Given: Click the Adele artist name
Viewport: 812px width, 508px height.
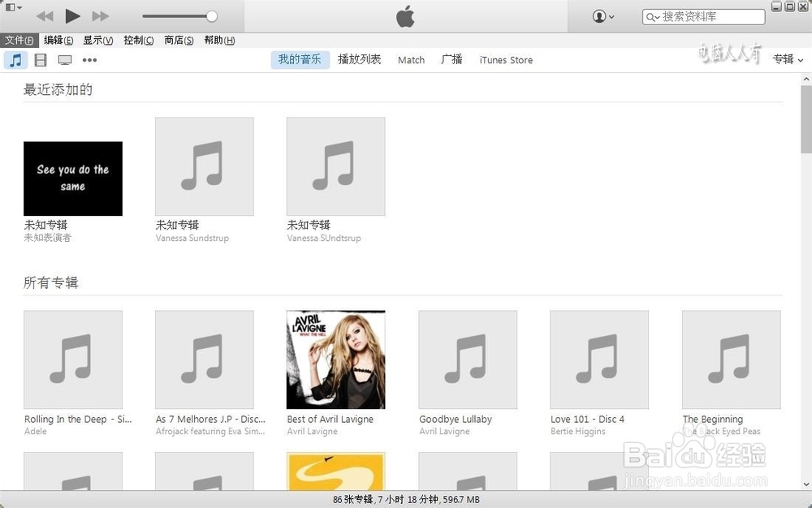Looking at the screenshot, I should point(36,431).
